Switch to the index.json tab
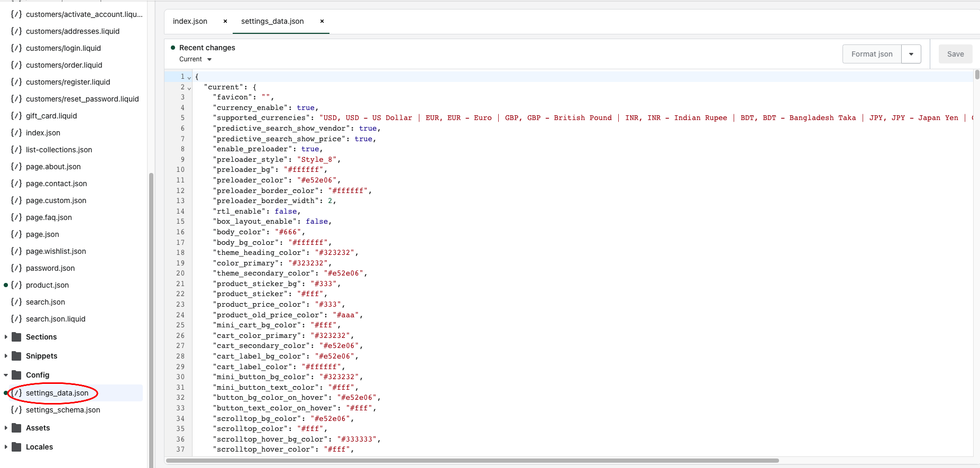This screenshot has height=468, width=980. pos(190,21)
